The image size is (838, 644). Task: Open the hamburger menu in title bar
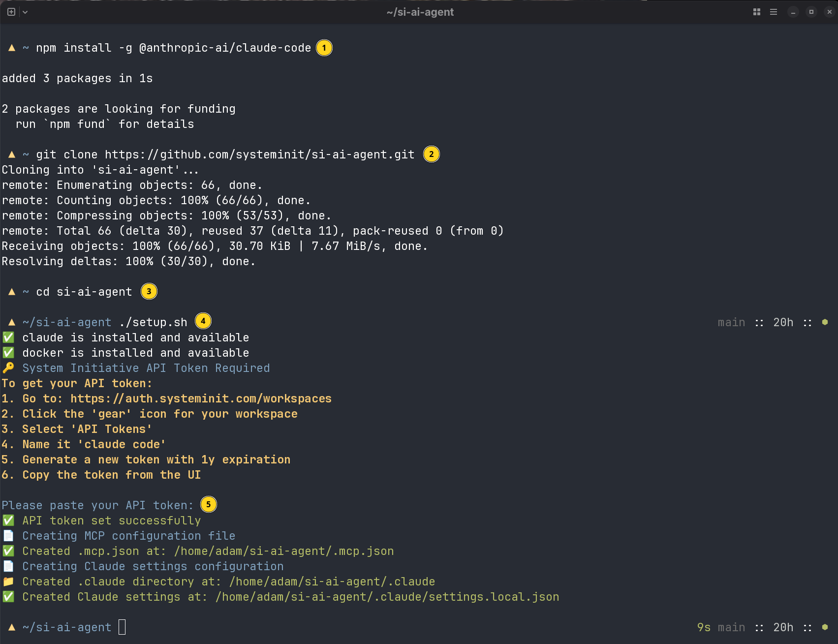coord(774,12)
